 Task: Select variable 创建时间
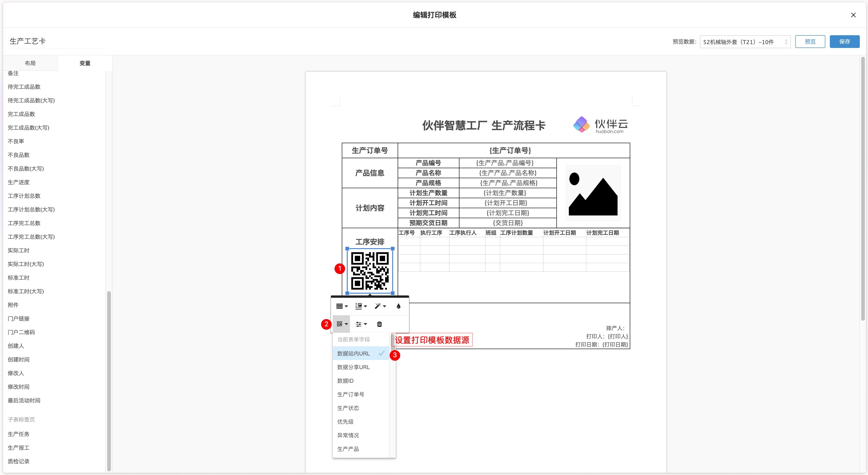click(19, 359)
